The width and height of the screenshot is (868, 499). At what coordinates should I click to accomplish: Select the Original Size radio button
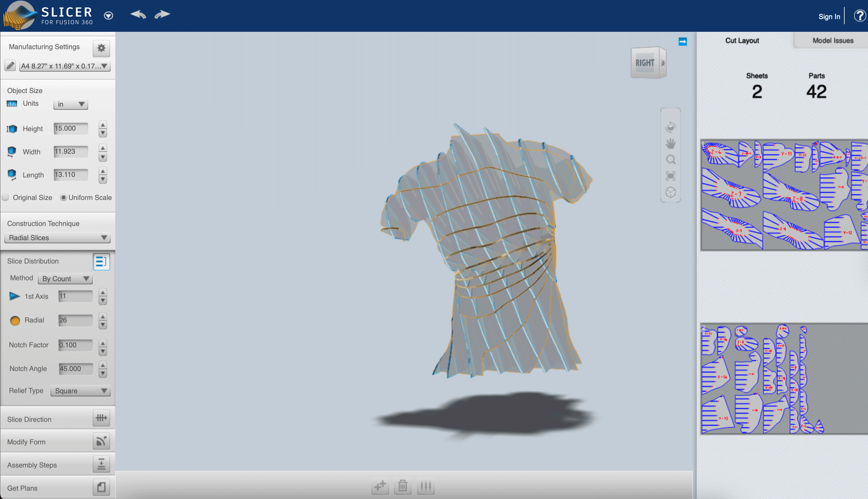(x=5, y=197)
